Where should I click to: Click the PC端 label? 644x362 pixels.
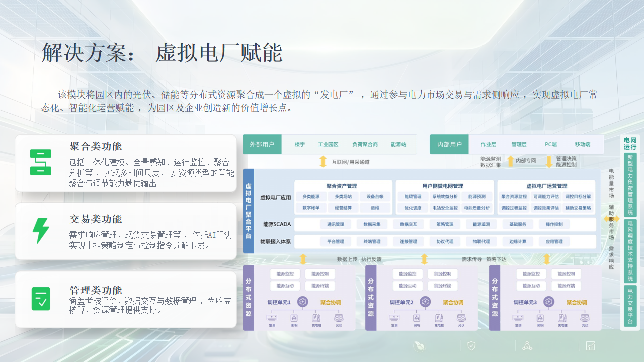(x=551, y=144)
